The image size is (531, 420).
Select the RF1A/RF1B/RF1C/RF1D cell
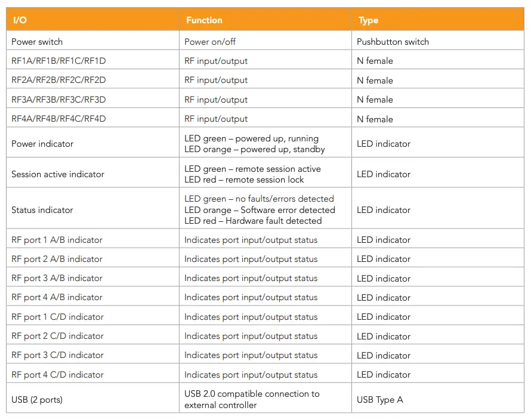58,61
